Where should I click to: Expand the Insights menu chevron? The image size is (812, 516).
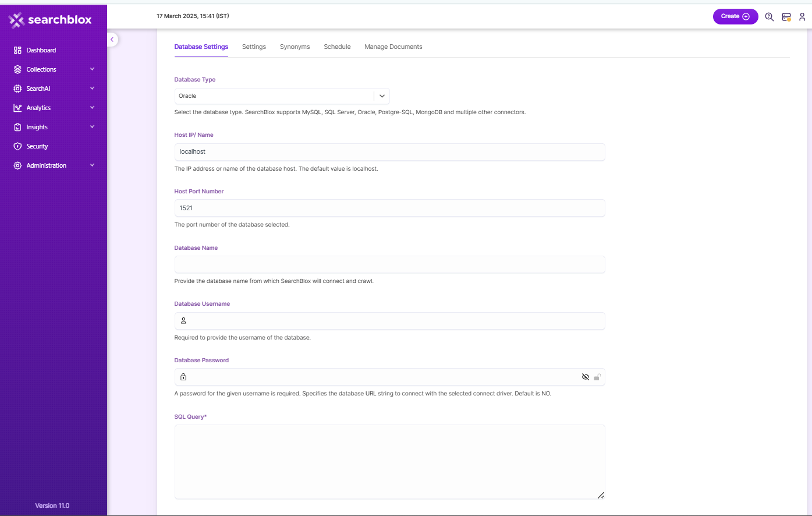coord(92,127)
